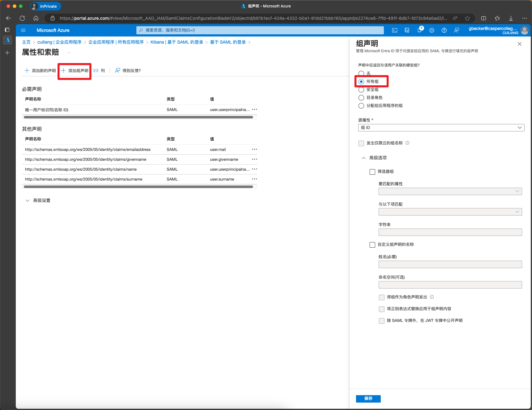Image resolution: width=532 pixels, height=410 pixels.
Task: Launch Cloud Shell icon
Action: coord(395,30)
